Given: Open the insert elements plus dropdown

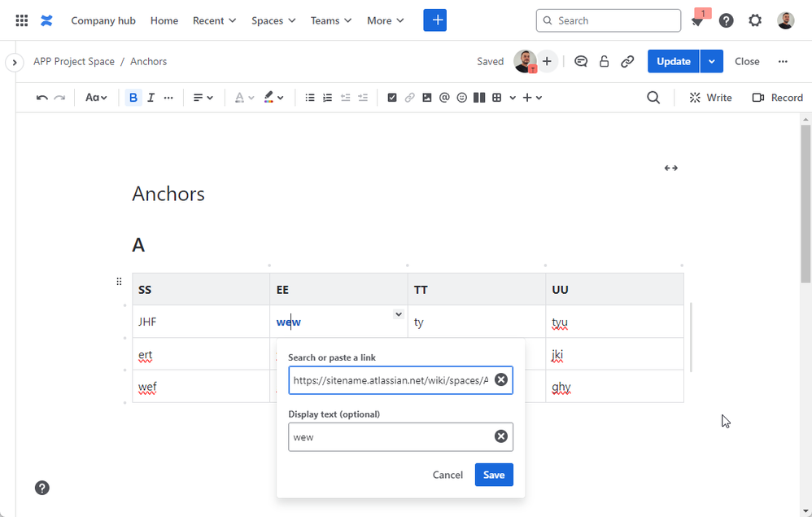Looking at the screenshot, I should 532,98.
